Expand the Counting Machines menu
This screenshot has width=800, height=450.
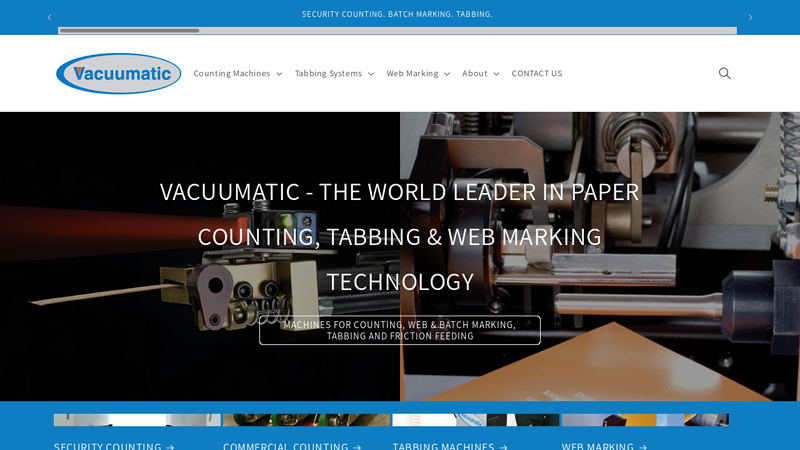coord(238,73)
